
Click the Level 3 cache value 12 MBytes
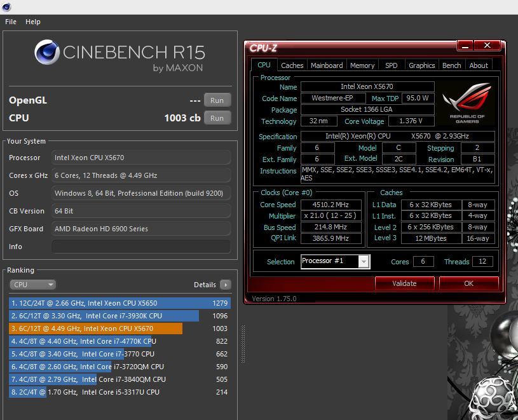(x=431, y=238)
